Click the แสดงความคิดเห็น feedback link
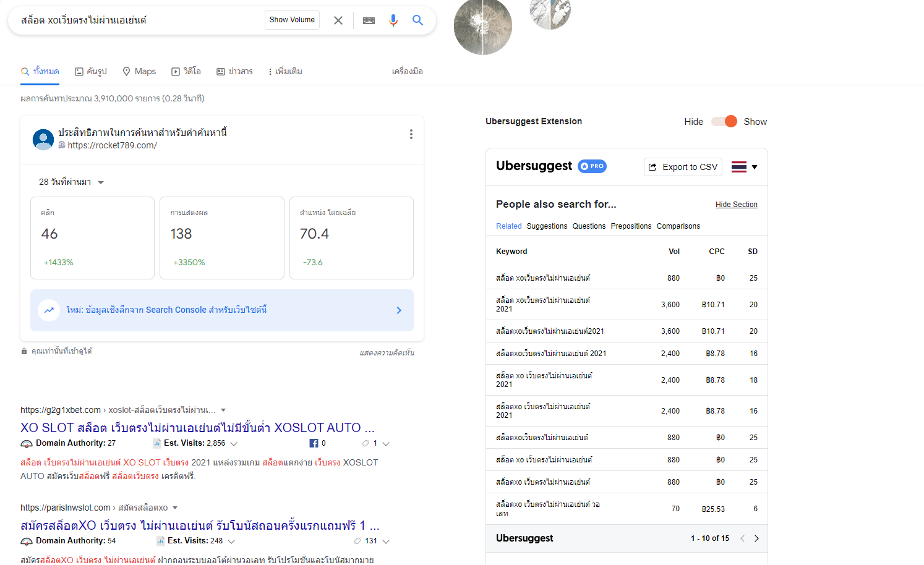The width and height of the screenshot is (924, 565). tap(387, 353)
